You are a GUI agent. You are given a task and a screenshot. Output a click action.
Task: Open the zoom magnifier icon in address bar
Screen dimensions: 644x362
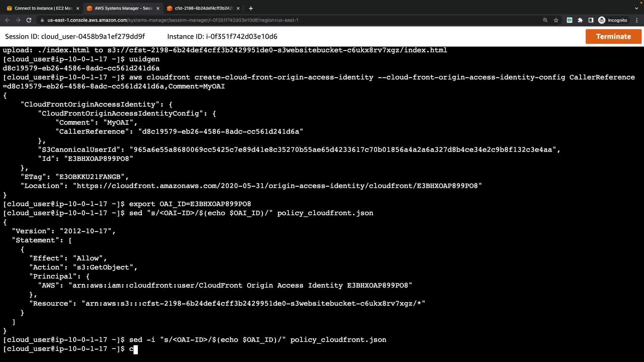click(x=545, y=20)
